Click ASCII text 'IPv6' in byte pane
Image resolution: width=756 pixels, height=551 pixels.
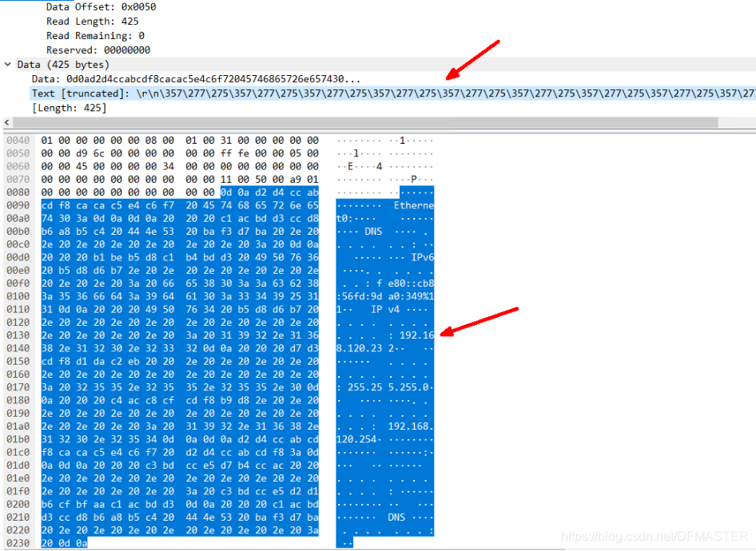pyautogui.click(x=423, y=257)
